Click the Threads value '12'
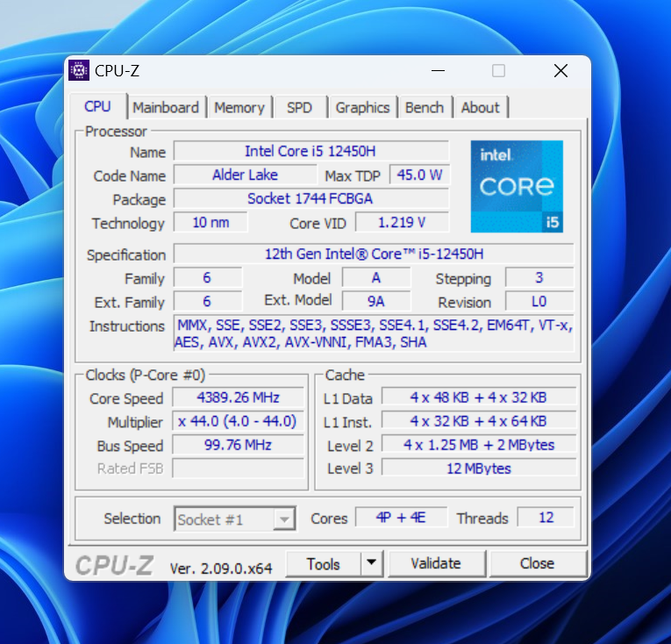Screen dimensions: 671x644 click(546, 518)
